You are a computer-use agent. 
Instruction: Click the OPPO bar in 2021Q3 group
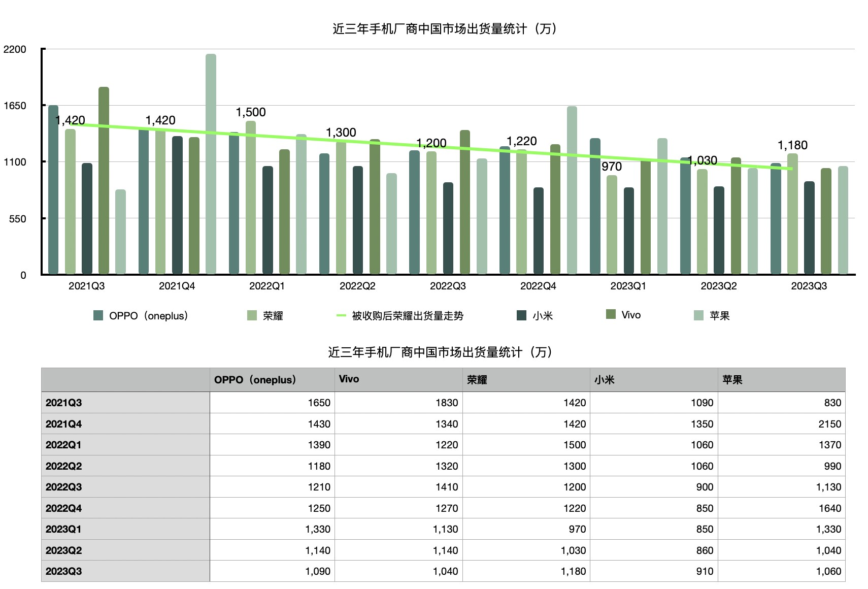pos(53,190)
